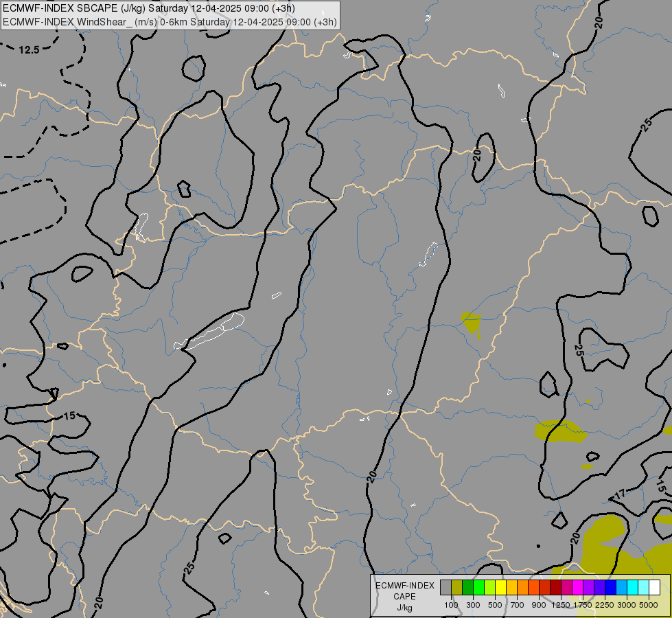This screenshot has width=672, height=618.
Task: Click the legend value 900
Action: [539, 605]
